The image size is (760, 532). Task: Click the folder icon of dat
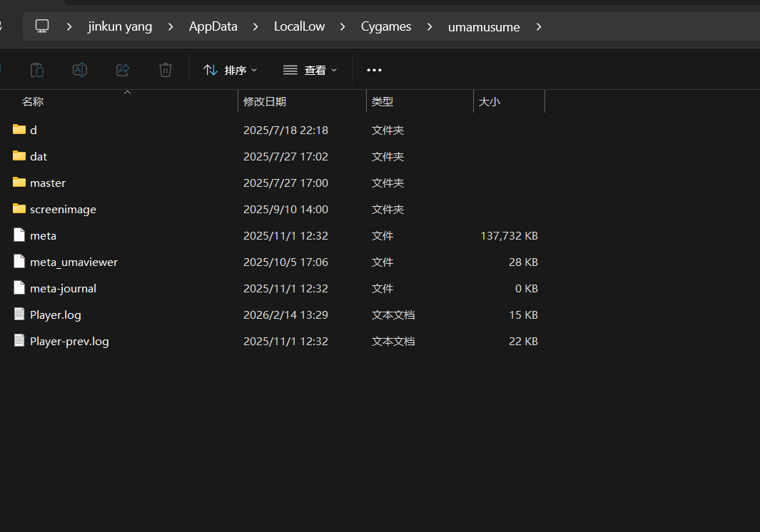tap(19, 155)
